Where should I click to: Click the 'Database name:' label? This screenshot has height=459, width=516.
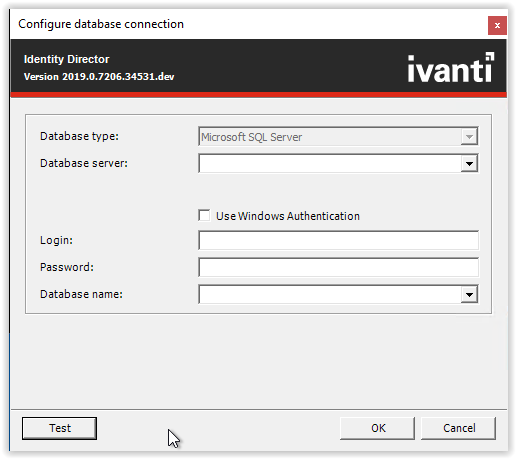pos(81,294)
